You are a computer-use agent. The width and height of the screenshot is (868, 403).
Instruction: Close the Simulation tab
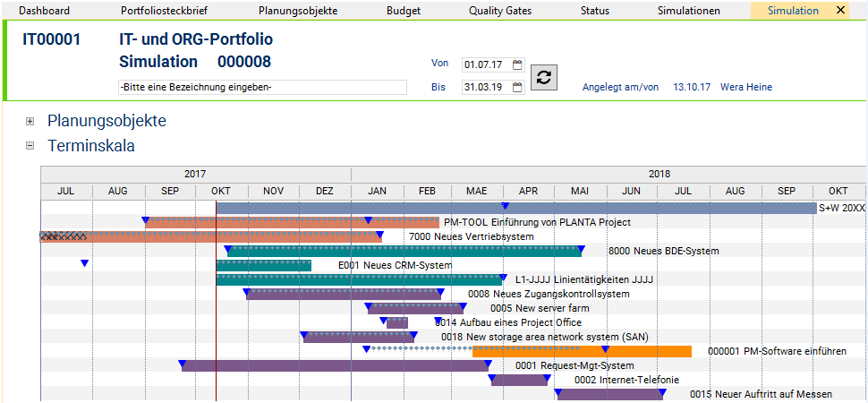[x=840, y=11]
